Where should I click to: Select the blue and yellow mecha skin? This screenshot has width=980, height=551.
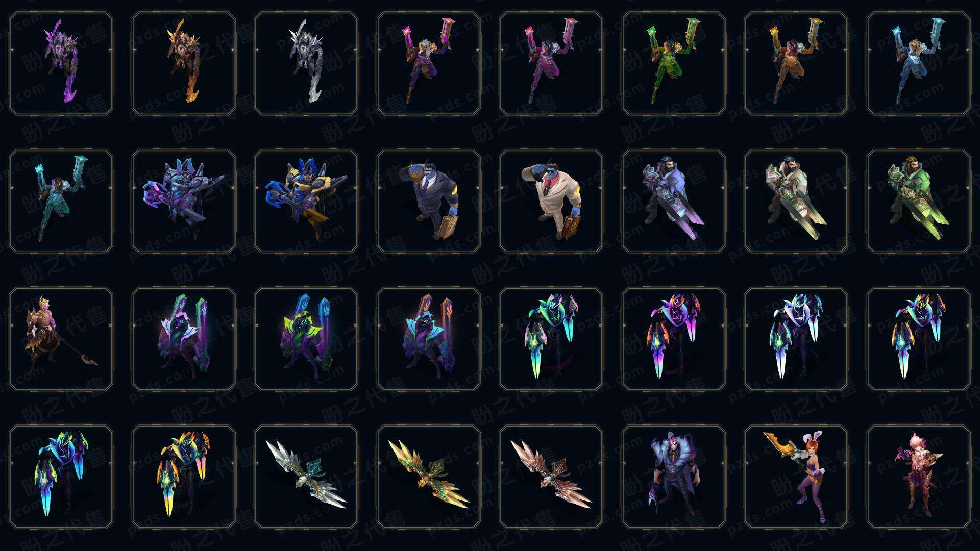306,201
